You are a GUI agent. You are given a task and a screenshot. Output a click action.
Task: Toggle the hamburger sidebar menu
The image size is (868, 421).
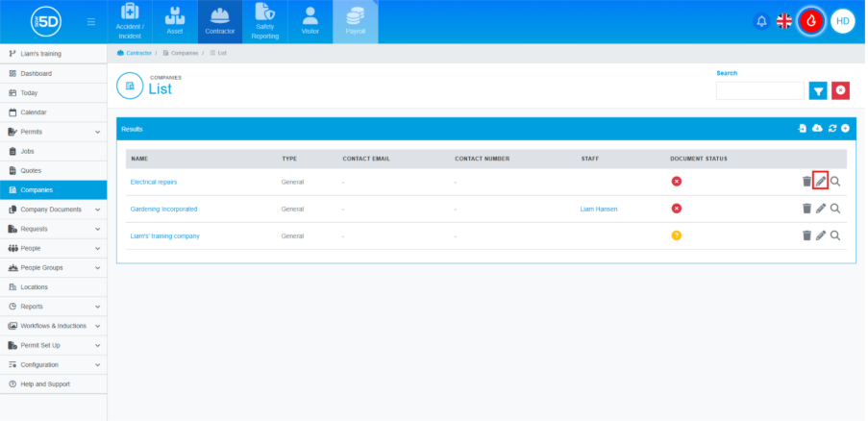91,21
